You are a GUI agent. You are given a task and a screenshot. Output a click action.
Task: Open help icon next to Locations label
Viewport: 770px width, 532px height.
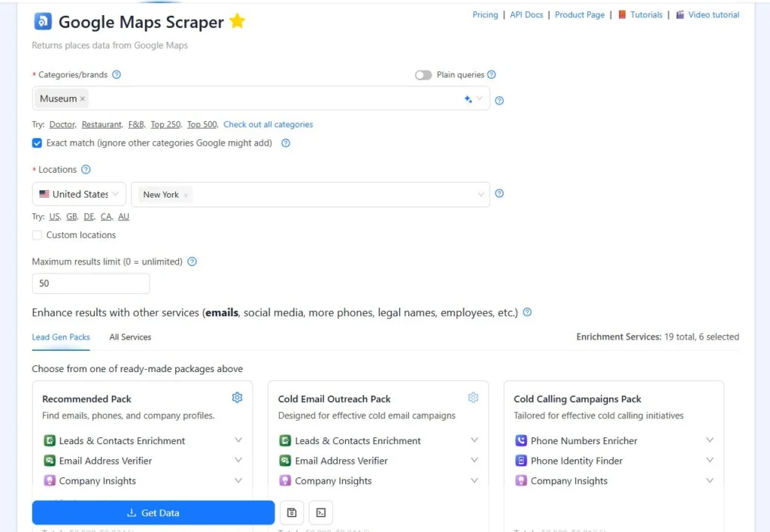pos(86,169)
